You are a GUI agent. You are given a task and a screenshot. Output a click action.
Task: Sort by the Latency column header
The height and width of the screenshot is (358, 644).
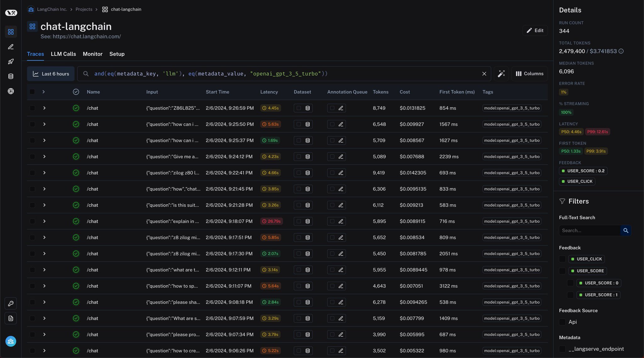269,92
